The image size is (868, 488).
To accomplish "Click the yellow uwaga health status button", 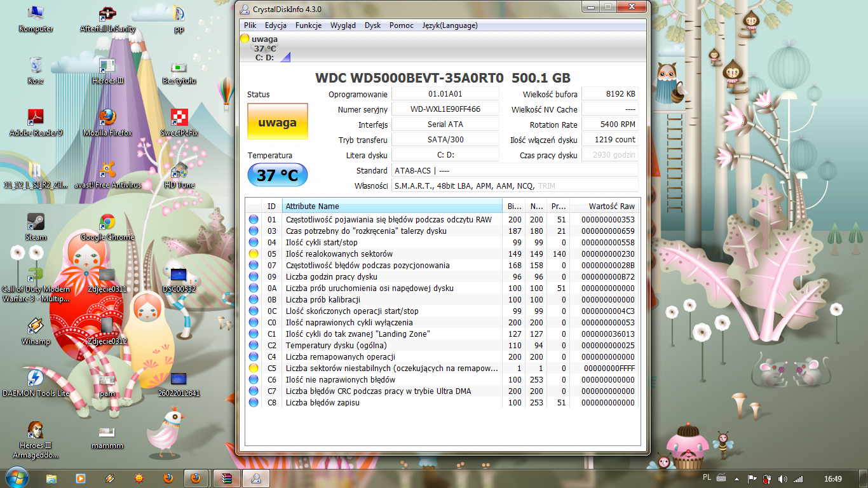I will click(278, 121).
